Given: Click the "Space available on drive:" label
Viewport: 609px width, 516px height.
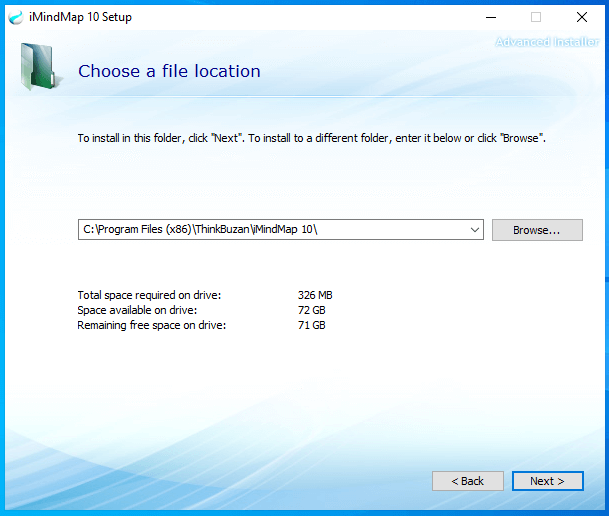Looking at the screenshot, I should click(137, 310).
